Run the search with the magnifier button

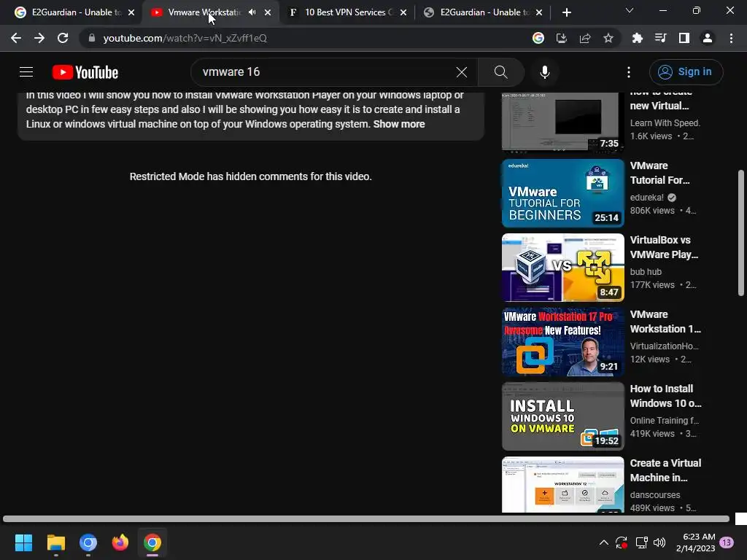point(500,72)
